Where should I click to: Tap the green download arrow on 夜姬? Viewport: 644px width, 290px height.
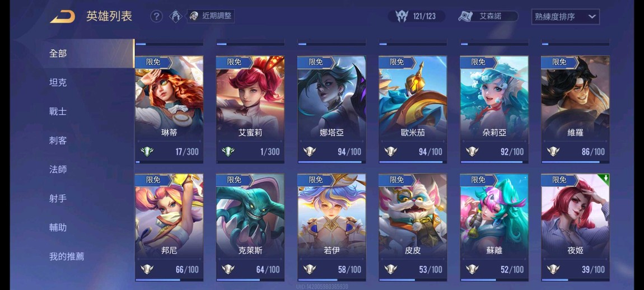point(605,179)
